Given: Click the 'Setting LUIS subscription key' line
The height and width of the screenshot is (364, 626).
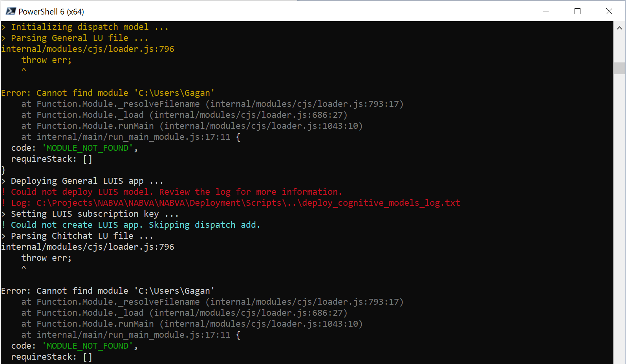Looking at the screenshot, I should pyautogui.click(x=90, y=214).
